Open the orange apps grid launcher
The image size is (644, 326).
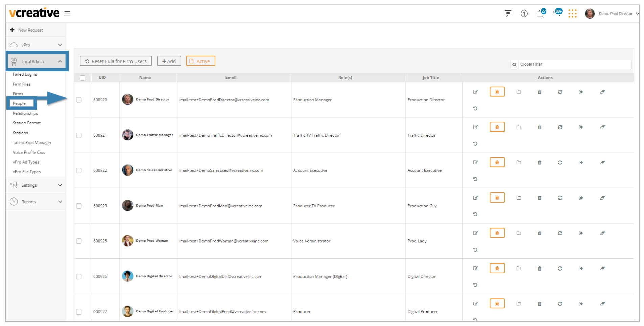click(x=572, y=14)
